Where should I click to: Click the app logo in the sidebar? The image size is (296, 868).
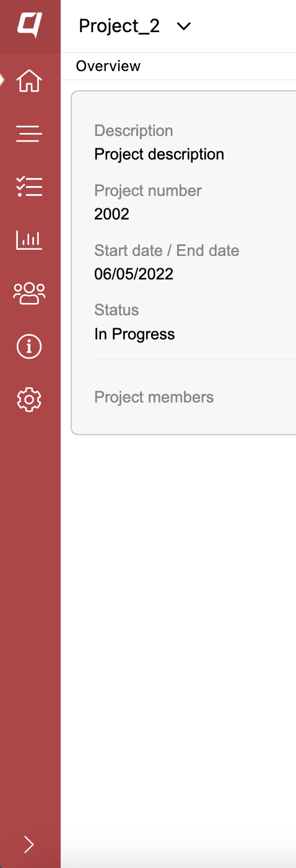(29, 25)
